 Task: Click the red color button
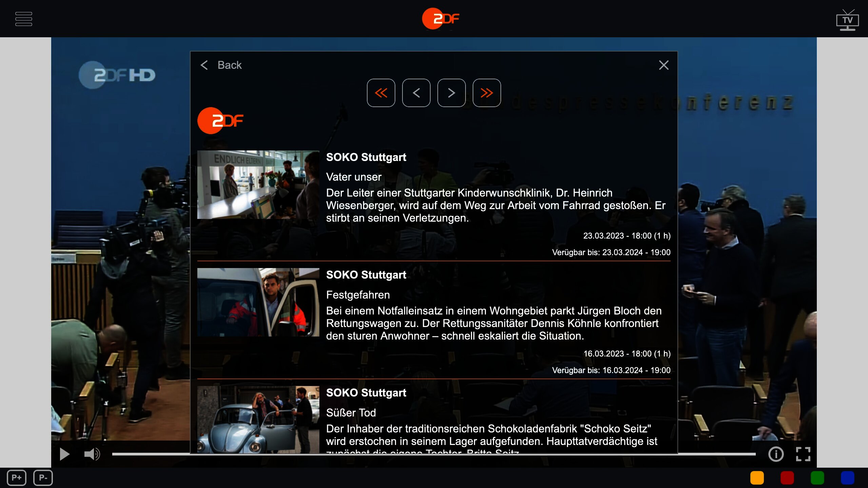coord(787,478)
